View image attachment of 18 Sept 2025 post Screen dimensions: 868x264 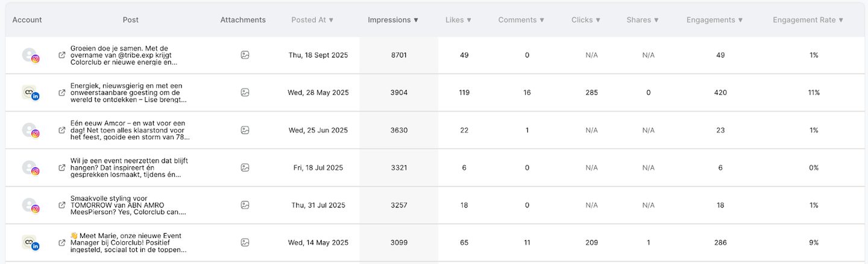pyautogui.click(x=245, y=55)
